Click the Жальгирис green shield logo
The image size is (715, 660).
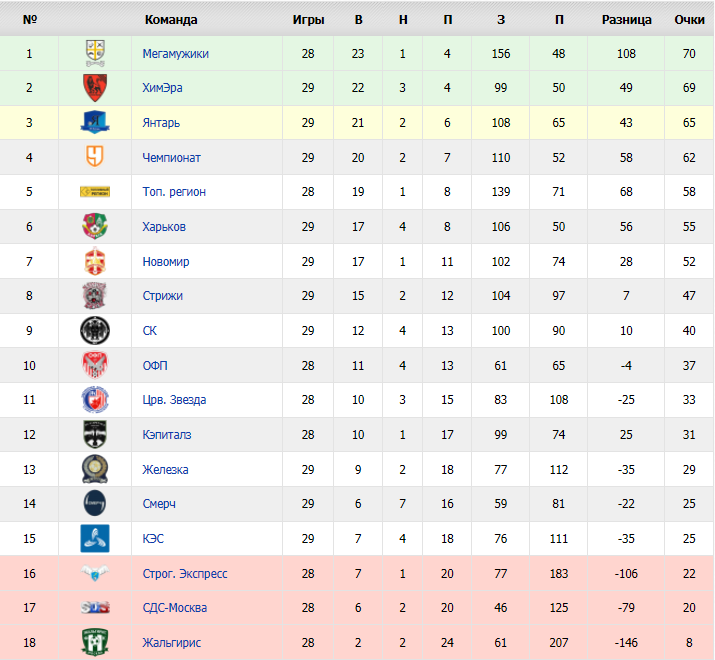[x=95, y=642]
